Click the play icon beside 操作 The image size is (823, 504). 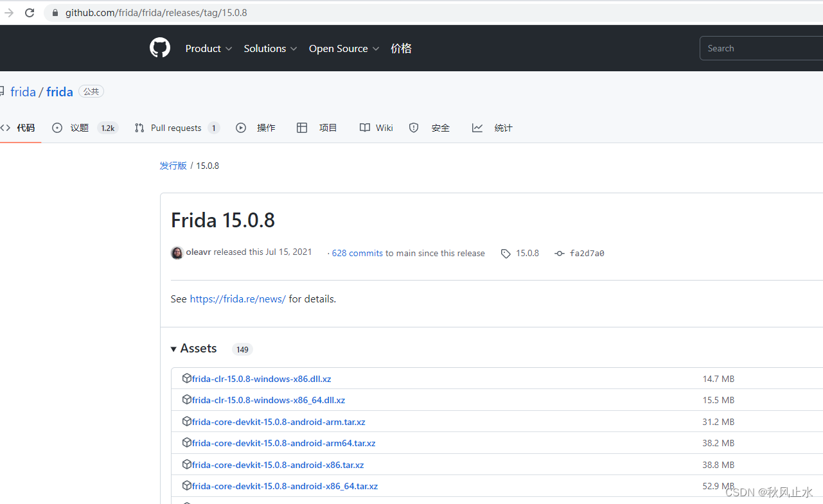241,128
